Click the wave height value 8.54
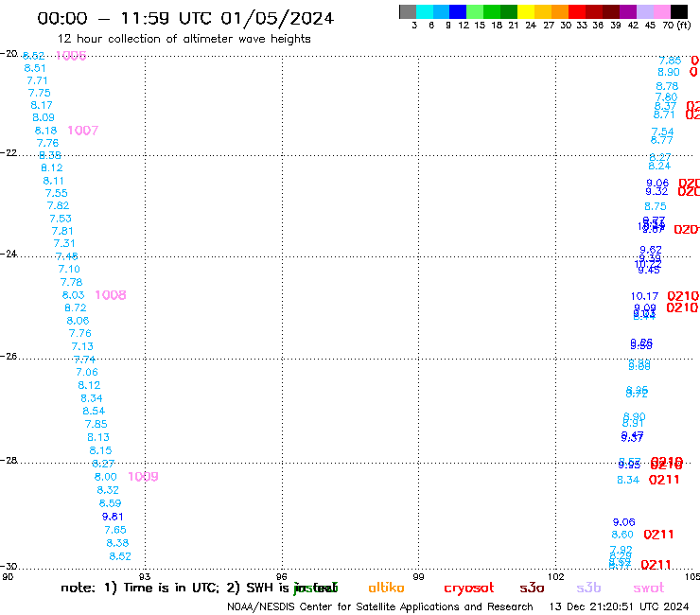 pyautogui.click(x=94, y=412)
